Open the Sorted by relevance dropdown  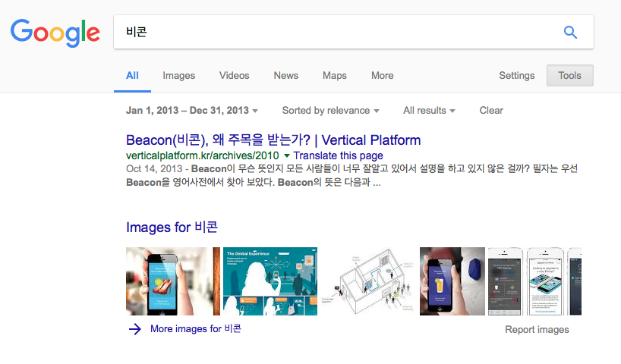(331, 111)
